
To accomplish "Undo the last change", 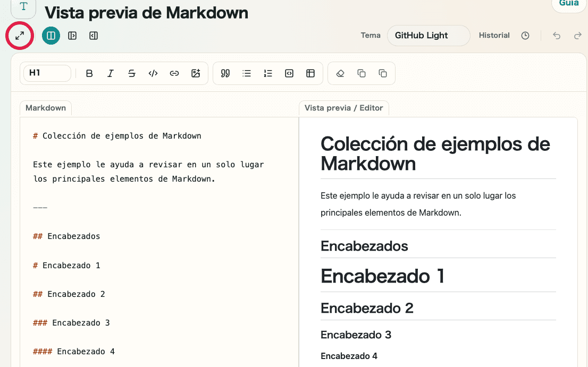I will pos(556,36).
